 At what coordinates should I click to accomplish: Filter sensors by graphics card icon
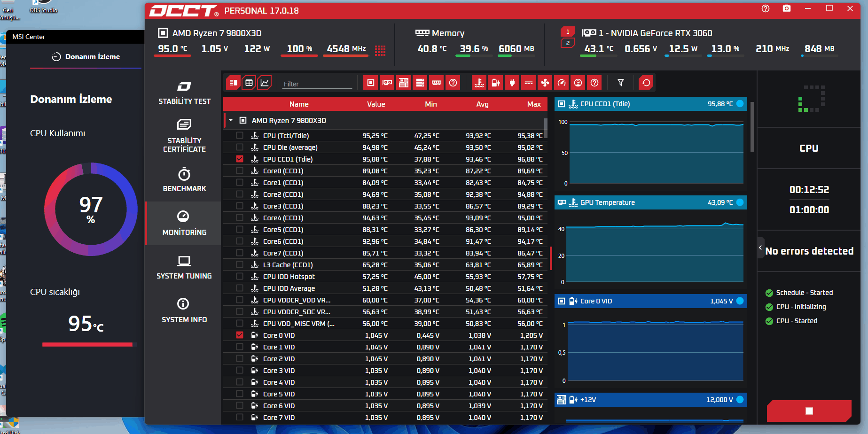point(387,83)
